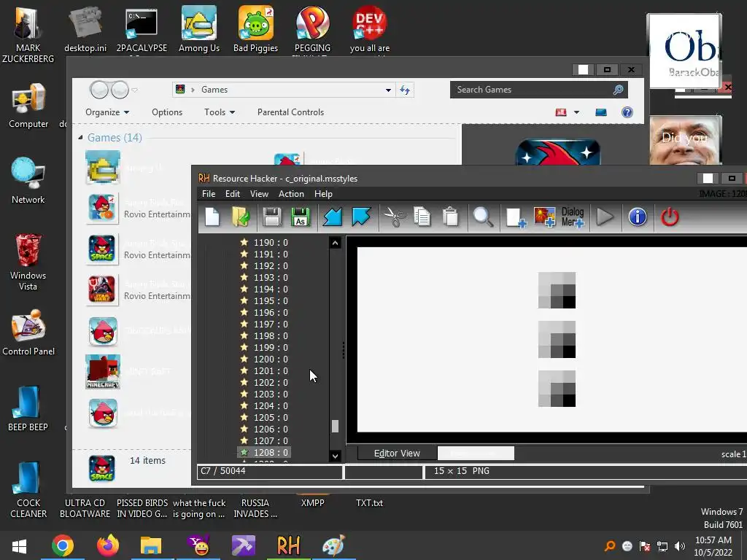Click the Windows Start button
Screen dimensions: 747x560
point(19,545)
